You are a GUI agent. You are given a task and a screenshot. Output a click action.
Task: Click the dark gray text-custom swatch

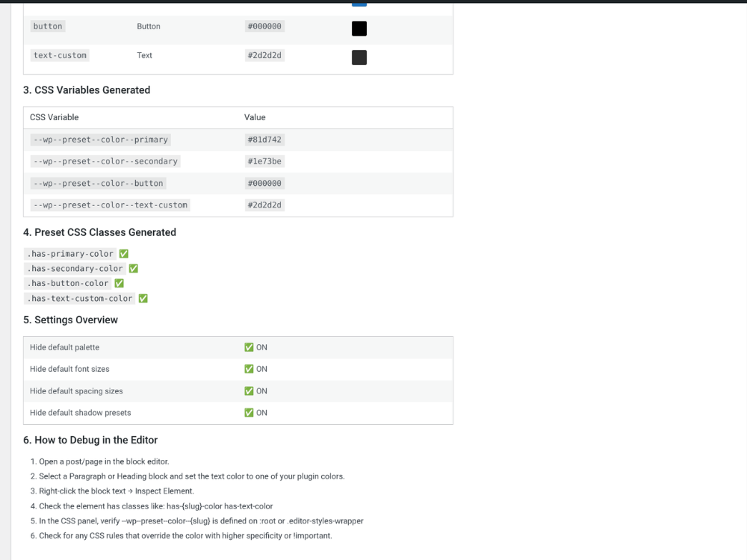click(x=359, y=57)
